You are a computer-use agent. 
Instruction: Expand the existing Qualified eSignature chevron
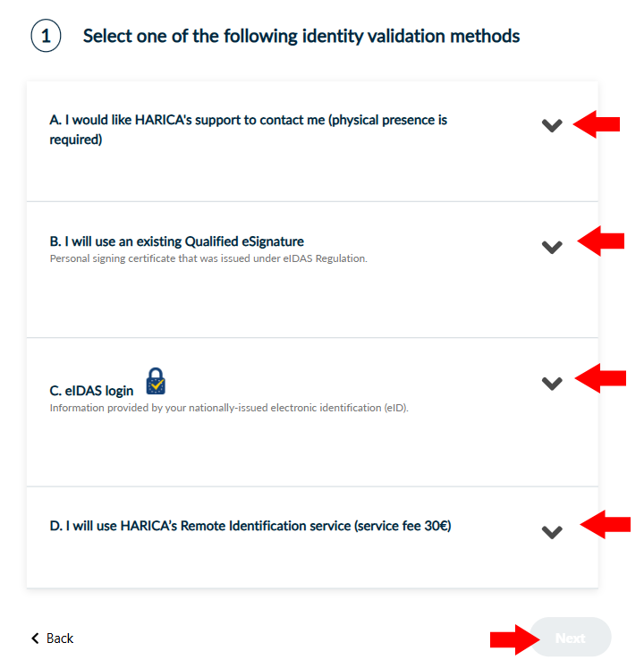pos(552,247)
